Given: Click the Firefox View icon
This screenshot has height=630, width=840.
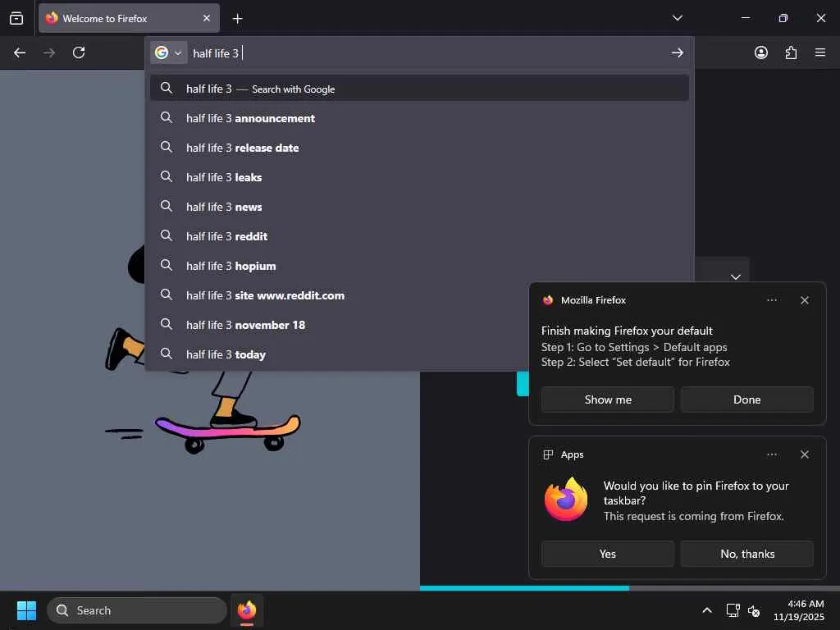Looking at the screenshot, I should pos(16,18).
